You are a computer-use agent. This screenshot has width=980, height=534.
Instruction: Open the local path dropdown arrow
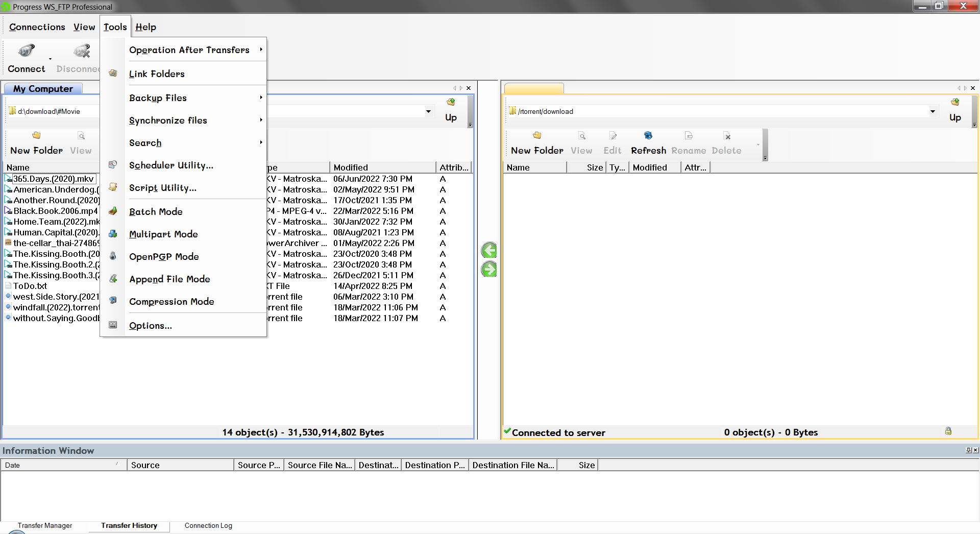click(428, 111)
